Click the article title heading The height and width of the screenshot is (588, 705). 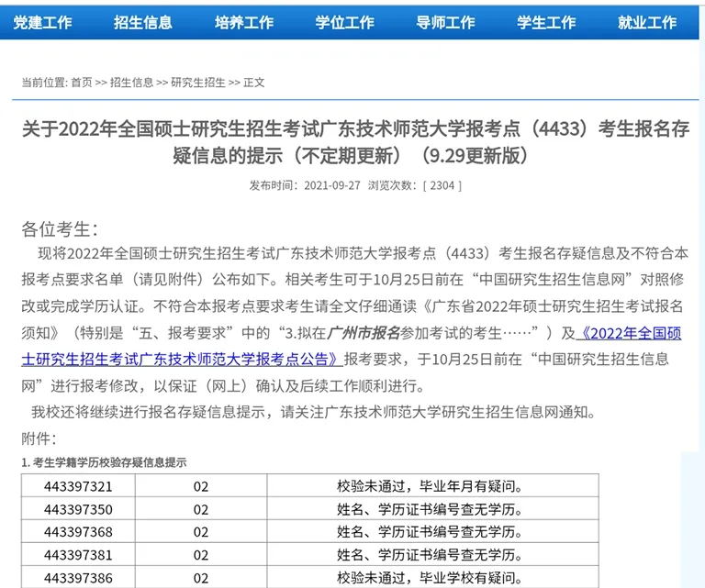(355, 142)
